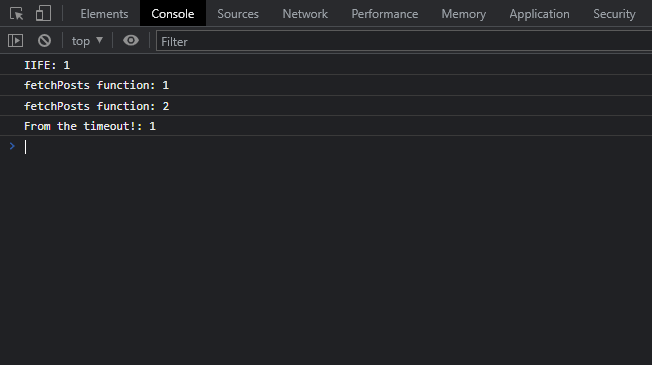
Task: Clear the console with the ban icon
Action: [x=44, y=41]
